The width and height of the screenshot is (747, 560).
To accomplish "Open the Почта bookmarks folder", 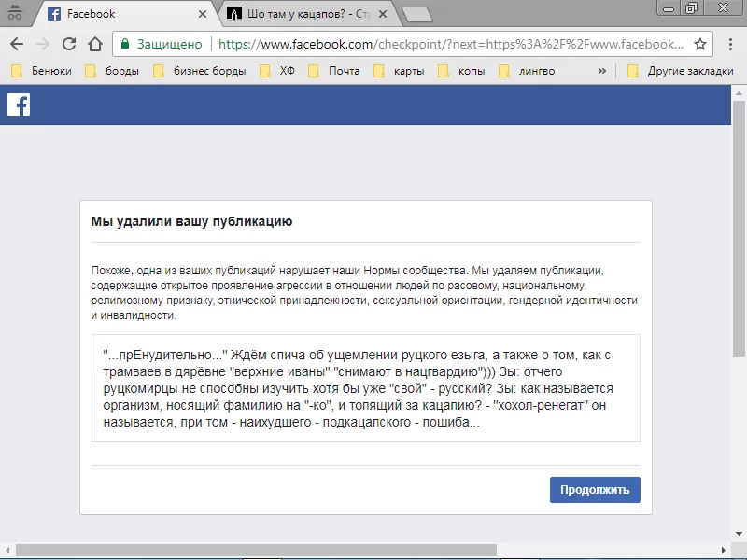I will point(334,71).
